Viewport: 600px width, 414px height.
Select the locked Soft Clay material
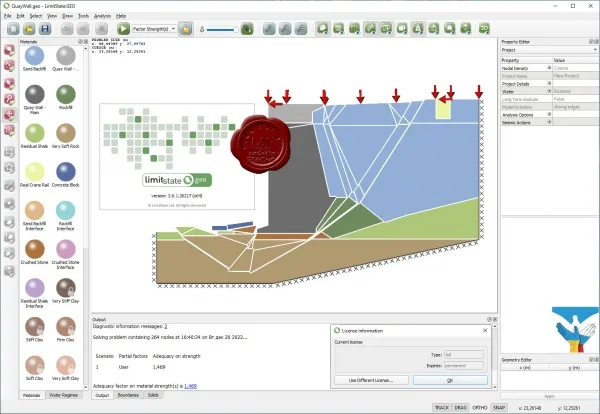pyautogui.click(x=34, y=365)
